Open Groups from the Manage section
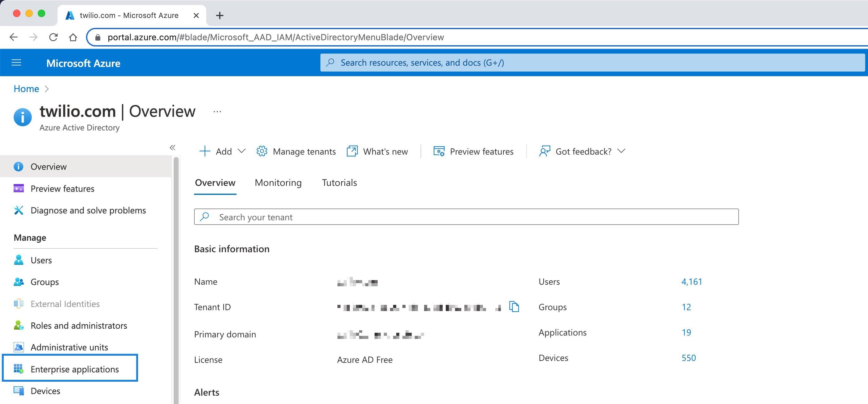The width and height of the screenshot is (868, 404). pos(44,282)
